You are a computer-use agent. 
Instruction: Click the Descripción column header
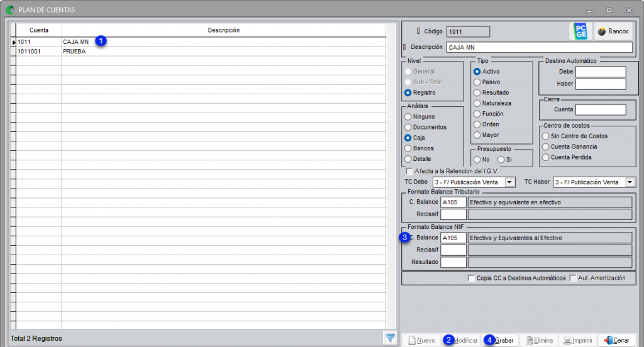(223, 30)
